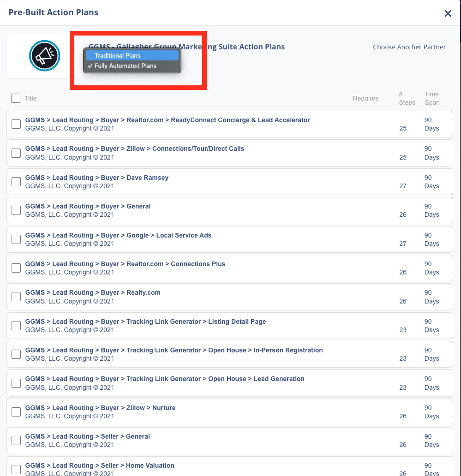The image size is (461, 476).
Task: Click the Requires column header
Action: point(365,98)
